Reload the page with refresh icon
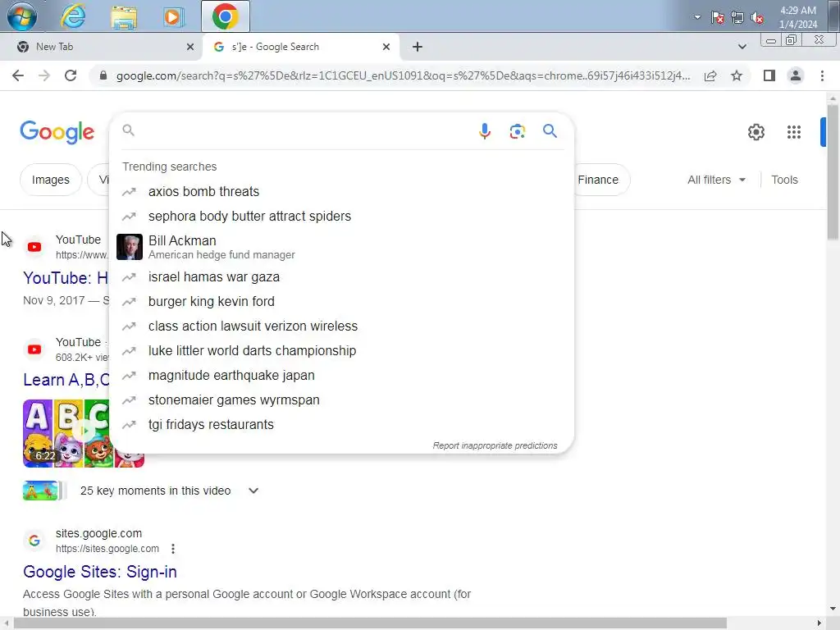The width and height of the screenshot is (840, 630). tap(71, 75)
